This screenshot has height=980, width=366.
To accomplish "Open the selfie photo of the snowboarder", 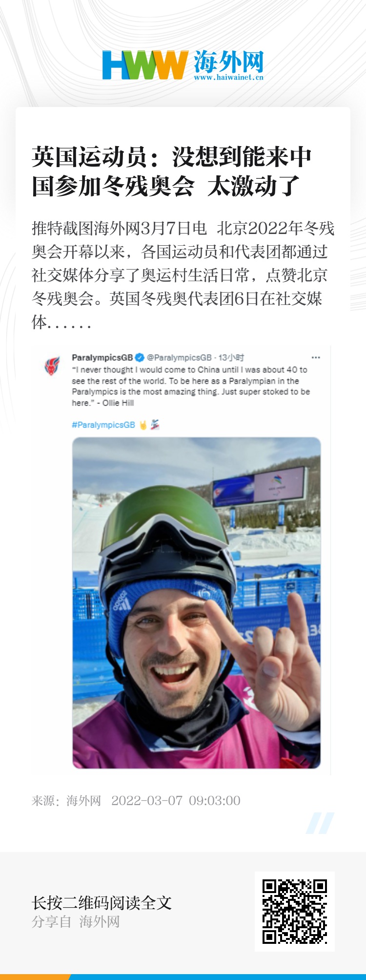I will [x=196, y=602].
